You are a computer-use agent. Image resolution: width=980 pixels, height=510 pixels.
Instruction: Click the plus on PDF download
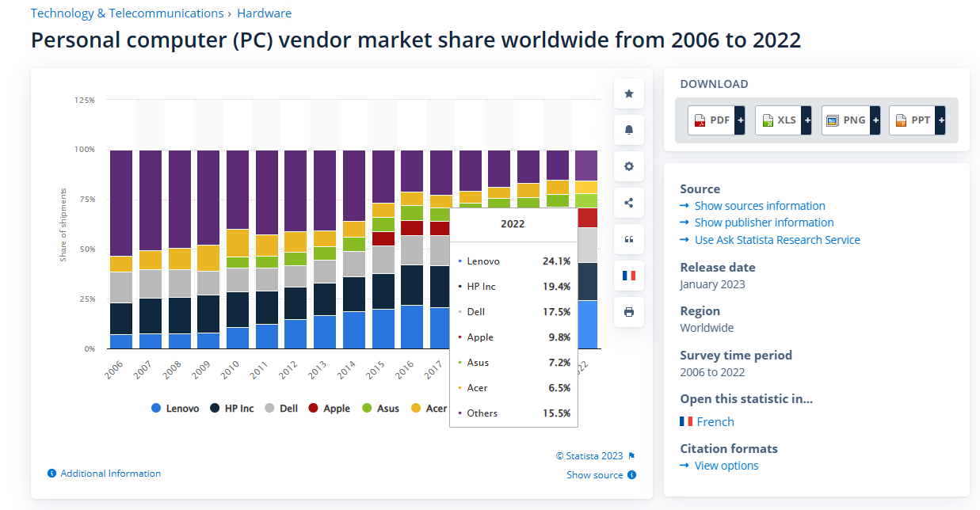[740, 120]
